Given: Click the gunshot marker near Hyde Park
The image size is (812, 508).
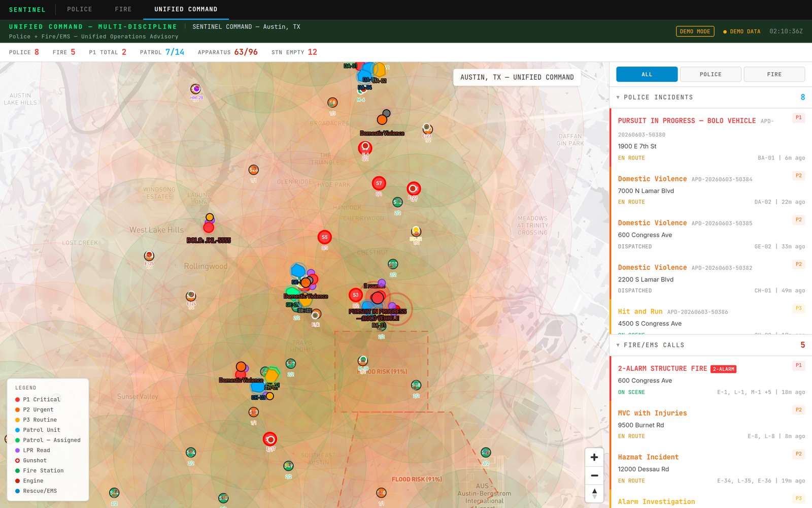Looking at the screenshot, I should click(365, 148).
